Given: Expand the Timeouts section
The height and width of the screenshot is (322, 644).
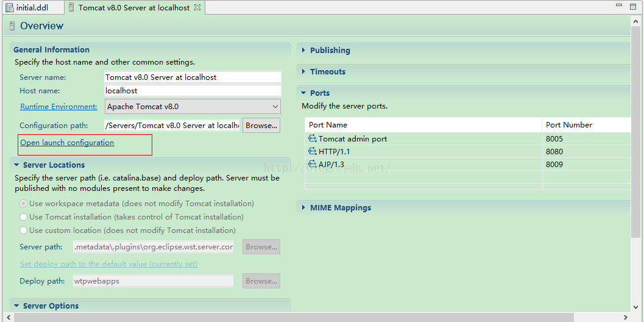Looking at the screenshot, I should (x=303, y=71).
